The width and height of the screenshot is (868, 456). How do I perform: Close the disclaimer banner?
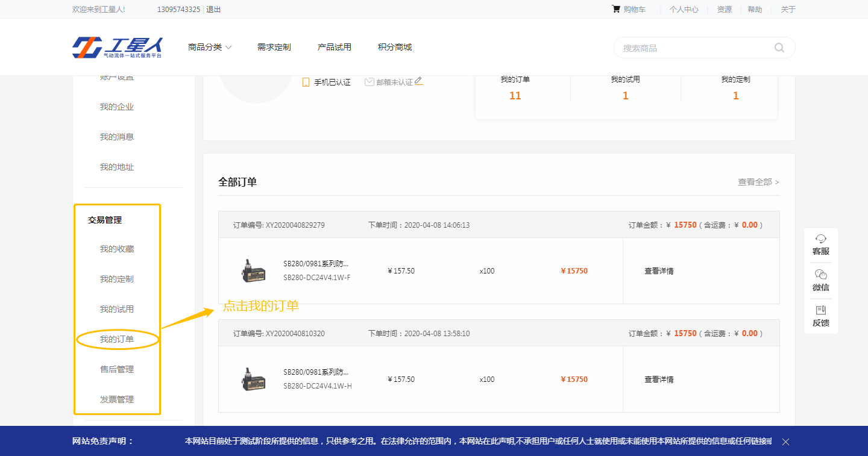[x=785, y=442]
